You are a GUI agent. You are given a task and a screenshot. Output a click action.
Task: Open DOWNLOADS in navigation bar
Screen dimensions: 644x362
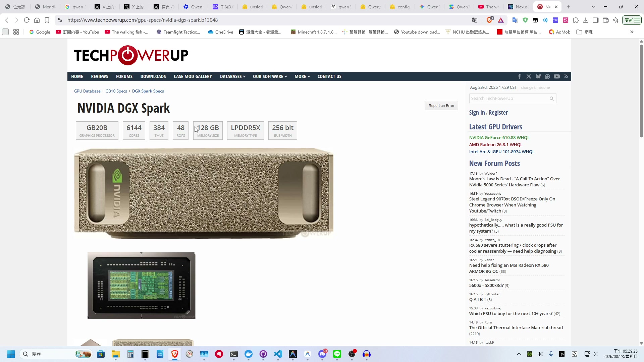(153, 76)
